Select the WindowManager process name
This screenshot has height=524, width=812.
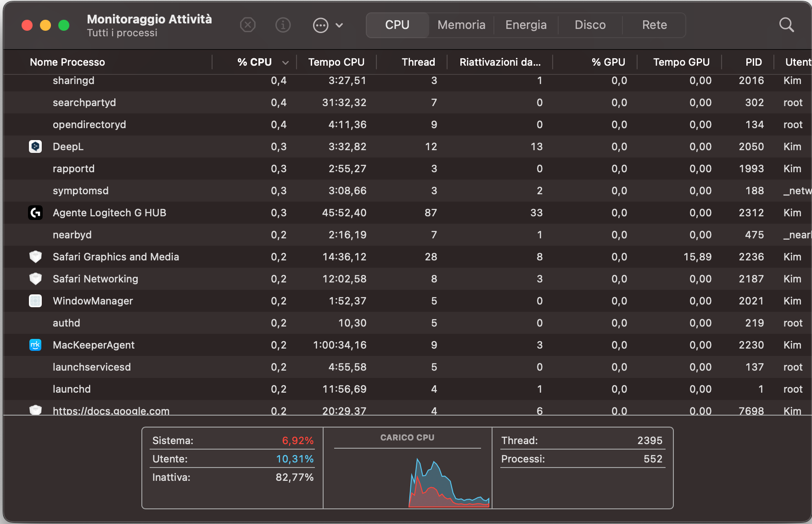click(93, 301)
